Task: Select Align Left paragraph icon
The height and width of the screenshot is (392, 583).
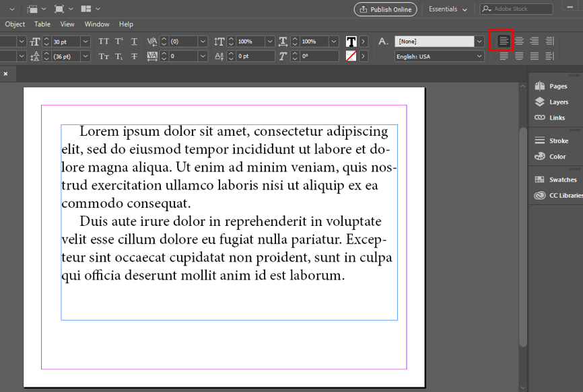Action: [504, 42]
